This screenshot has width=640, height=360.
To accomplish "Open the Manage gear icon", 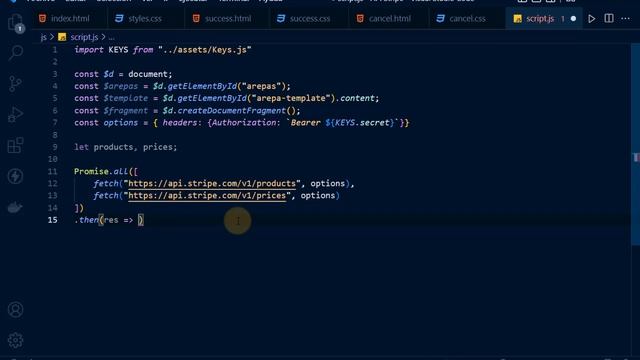I will coord(16,340).
